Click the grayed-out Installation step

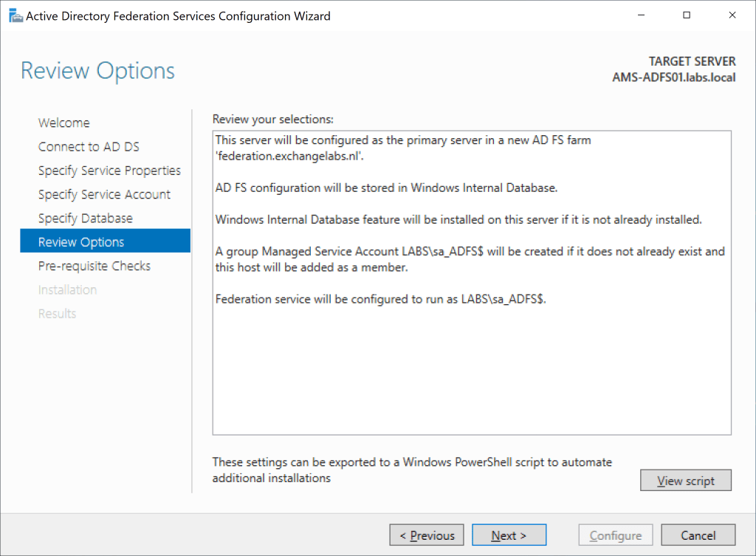(68, 289)
